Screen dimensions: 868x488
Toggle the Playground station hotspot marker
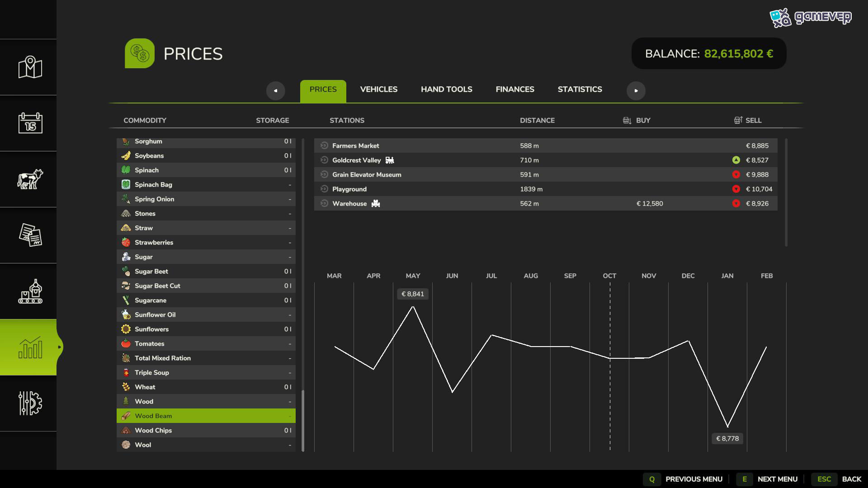click(x=324, y=189)
